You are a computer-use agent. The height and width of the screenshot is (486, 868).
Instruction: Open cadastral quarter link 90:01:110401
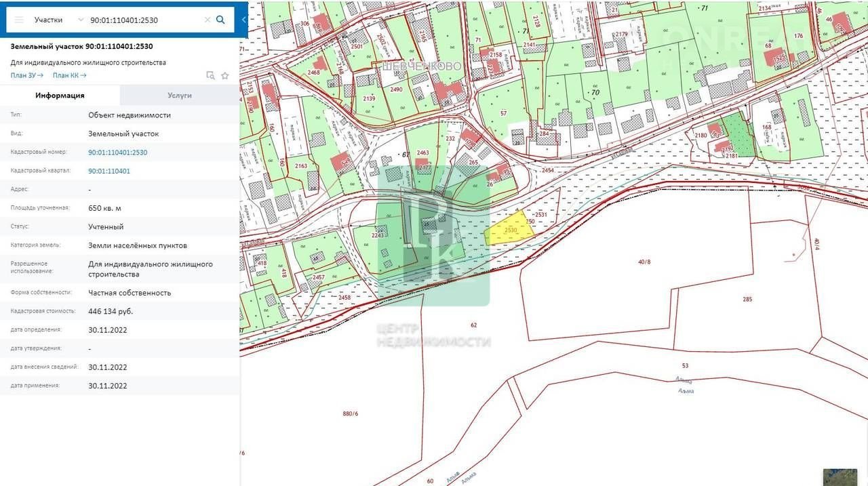click(x=109, y=171)
